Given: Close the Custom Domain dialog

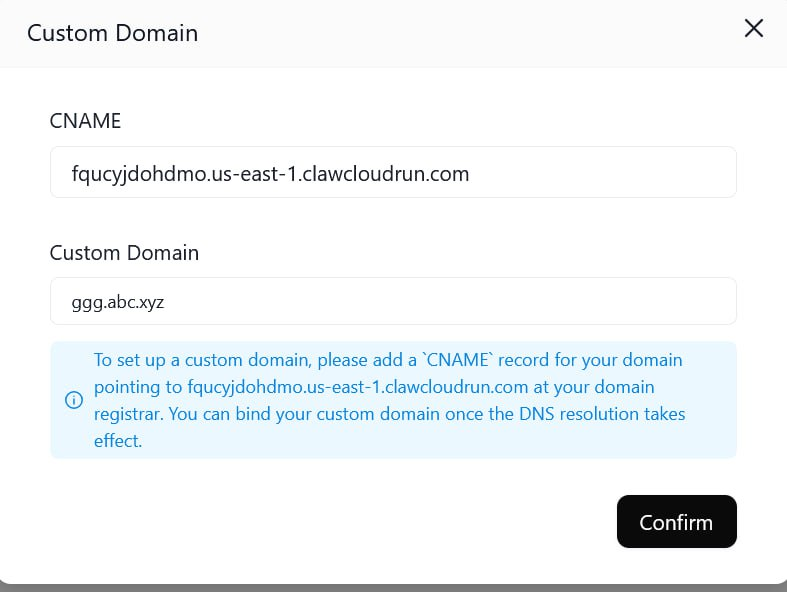Looking at the screenshot, I should [754, 29].
